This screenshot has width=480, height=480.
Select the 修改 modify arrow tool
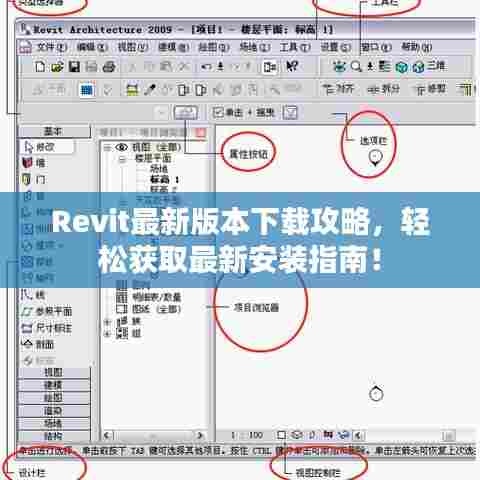click(47, 147)
